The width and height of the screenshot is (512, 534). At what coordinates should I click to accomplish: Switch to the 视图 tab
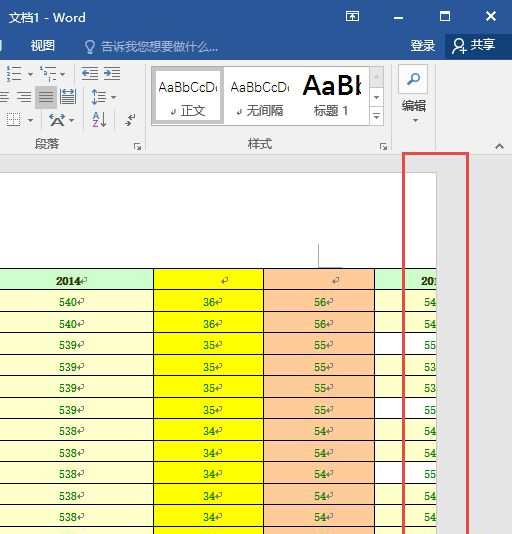click(43, 45)
